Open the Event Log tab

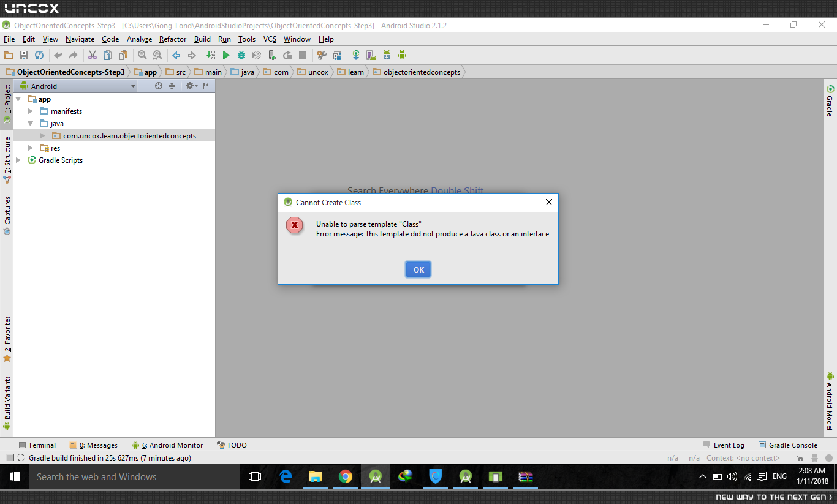724,445
